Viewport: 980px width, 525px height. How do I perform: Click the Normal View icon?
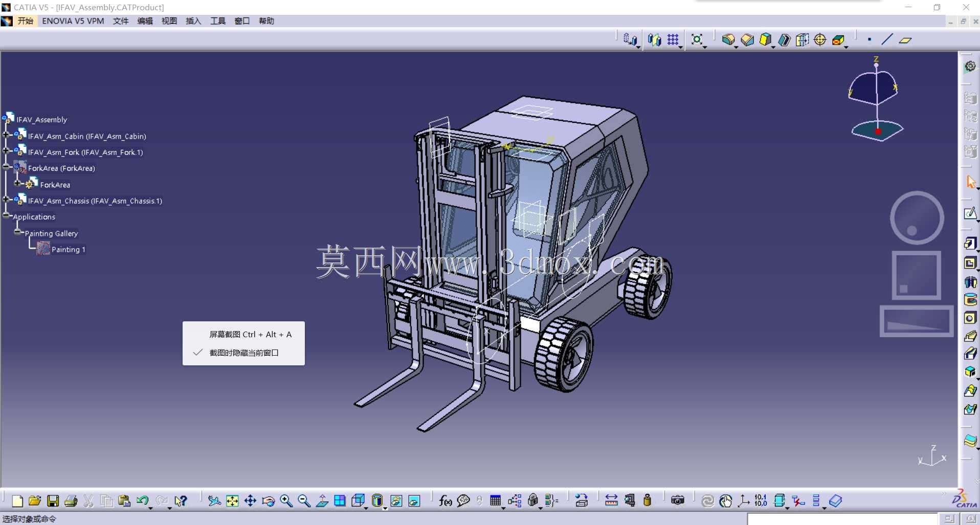322,501
